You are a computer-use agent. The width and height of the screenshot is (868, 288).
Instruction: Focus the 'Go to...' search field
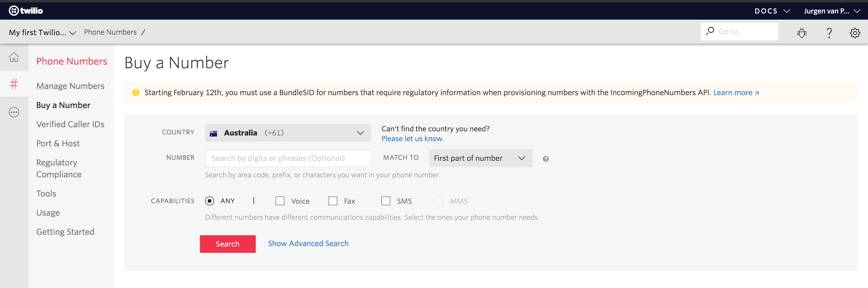click(739, 31)
